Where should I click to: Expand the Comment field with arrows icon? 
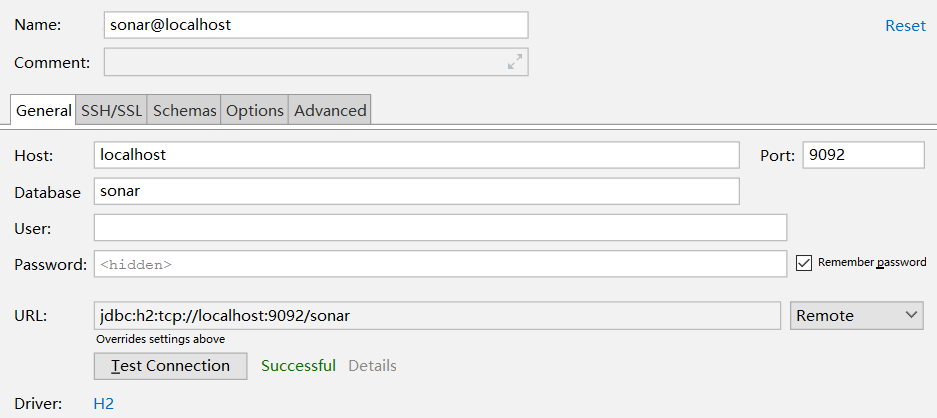[515, 62]
